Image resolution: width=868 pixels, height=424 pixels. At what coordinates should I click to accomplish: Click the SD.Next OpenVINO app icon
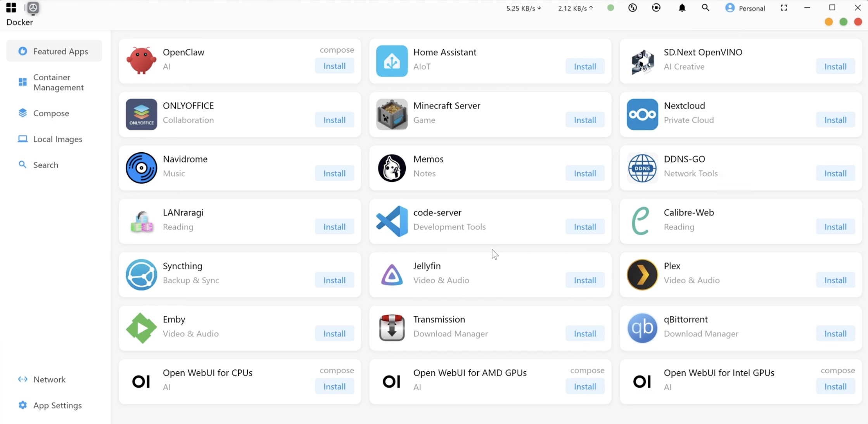click(642, 61)
